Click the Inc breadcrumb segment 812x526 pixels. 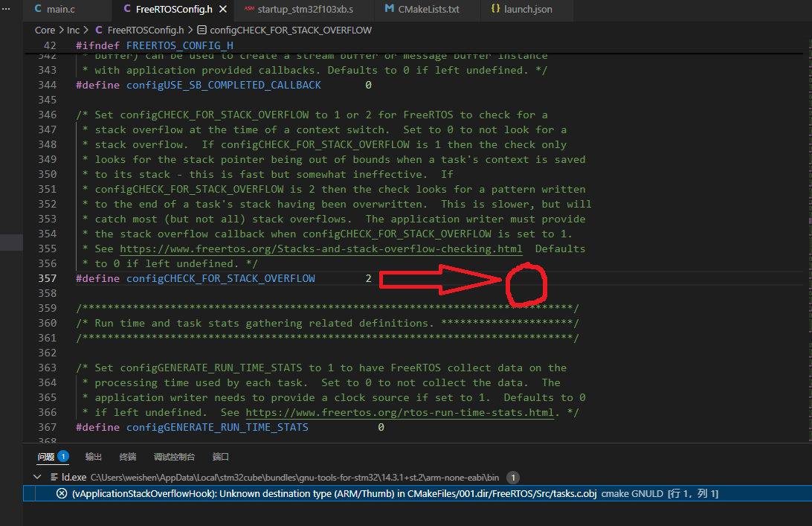click(x=73, y=31)
